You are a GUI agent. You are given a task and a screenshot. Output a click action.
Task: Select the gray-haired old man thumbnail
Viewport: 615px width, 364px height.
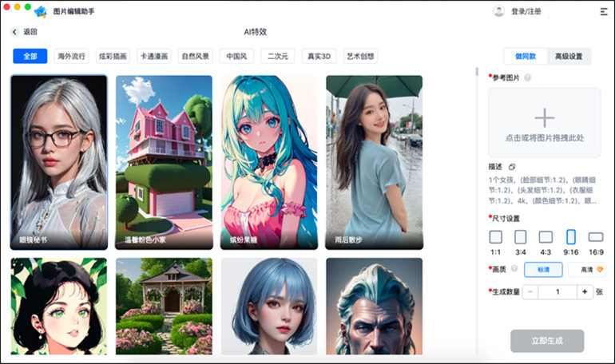click(374, 306)
